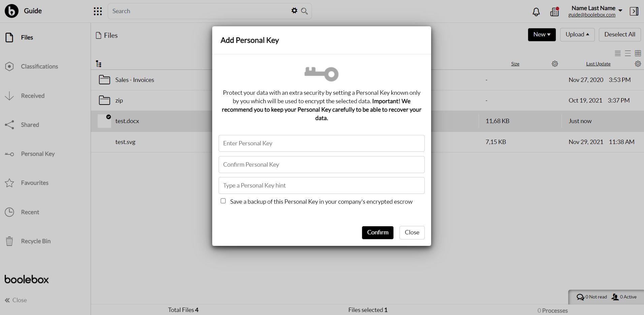The height and width of the screenshot is (315, 644).
Task: Go to Personal Key in sidebar
Action: 38,154
